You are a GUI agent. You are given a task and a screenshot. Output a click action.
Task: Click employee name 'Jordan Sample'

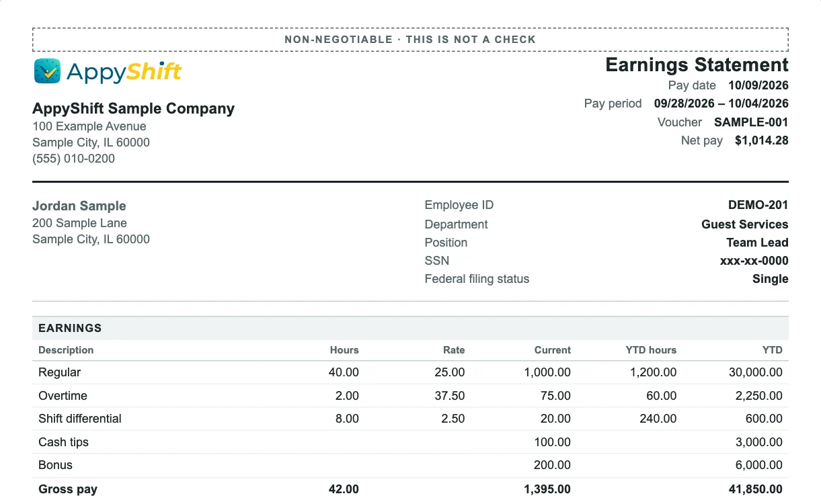79,206
